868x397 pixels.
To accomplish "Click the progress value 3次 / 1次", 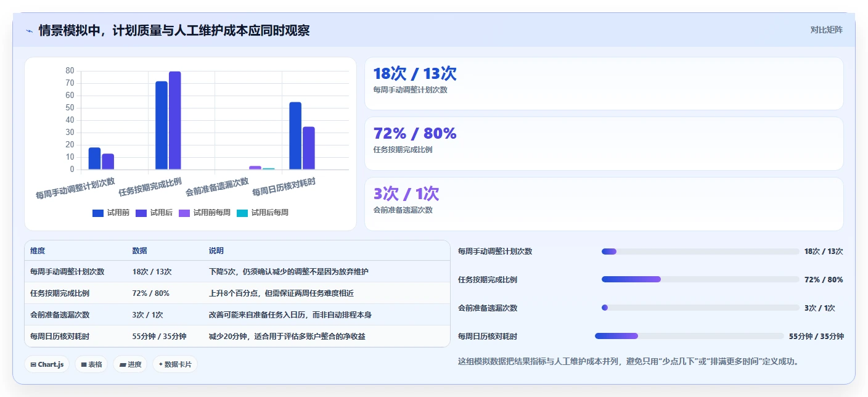I will tap(820, 308).
